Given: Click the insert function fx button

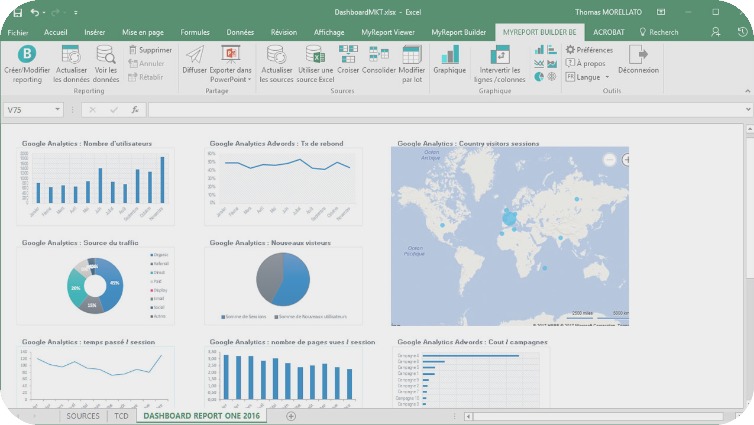Looking at the screenshot, I should 135,110.
